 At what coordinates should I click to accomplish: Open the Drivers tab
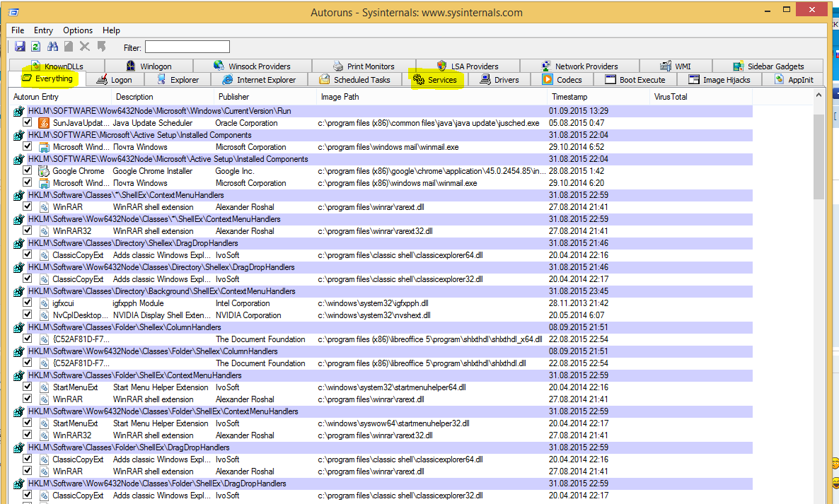tap(499, 80)
